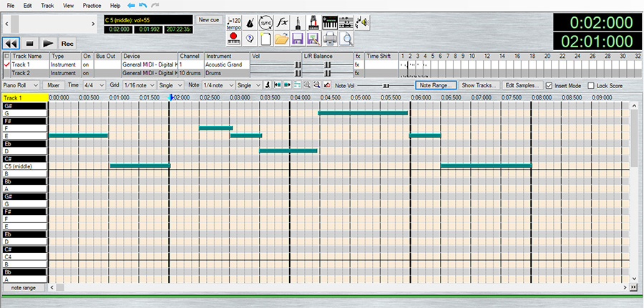Image resolution: width=644 pixels, height=308 pixels.
Task: Click the undo curved arrow icon
Action: (143, 5)
